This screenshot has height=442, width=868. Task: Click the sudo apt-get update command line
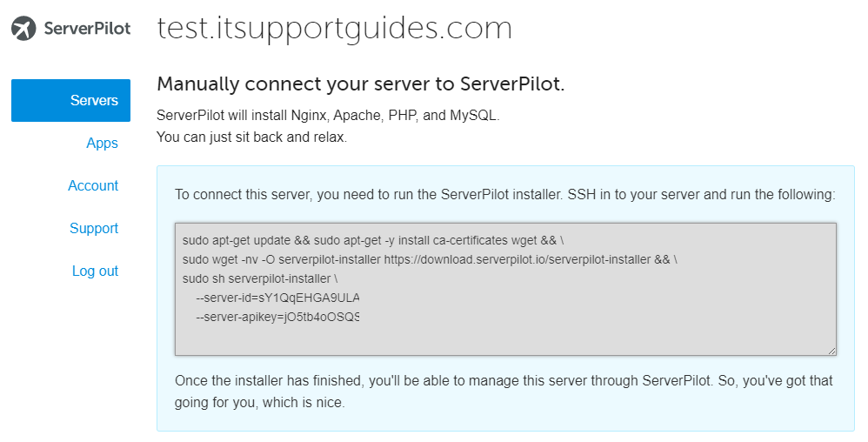373,240
